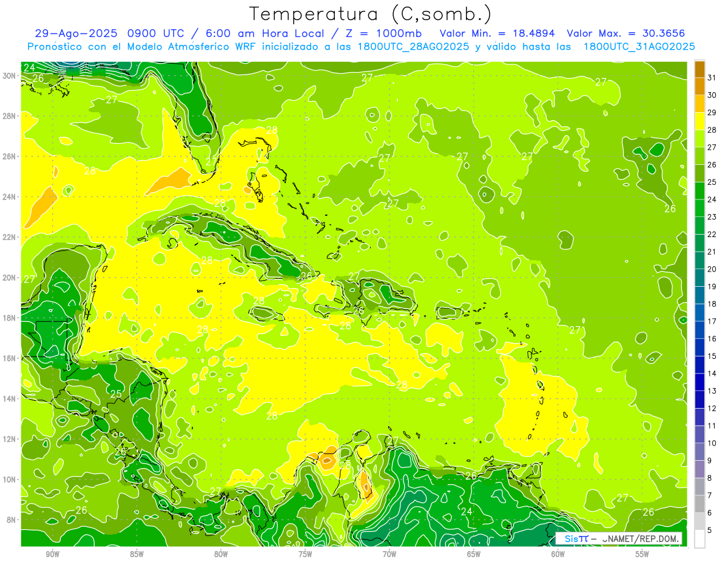728x562 pixels.
Task: Pick the teal color bar segment between 19 and 20
Action: pos(699,278)
